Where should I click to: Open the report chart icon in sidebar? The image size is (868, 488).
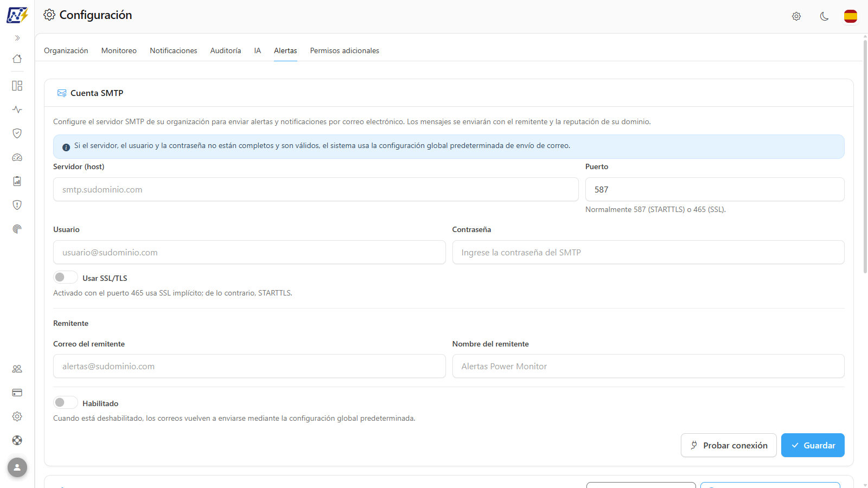17,181
